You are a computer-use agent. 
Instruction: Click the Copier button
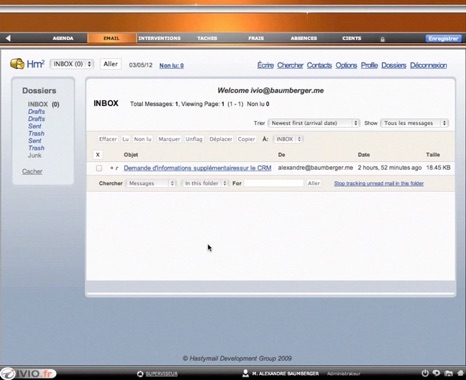coord(246,139)
